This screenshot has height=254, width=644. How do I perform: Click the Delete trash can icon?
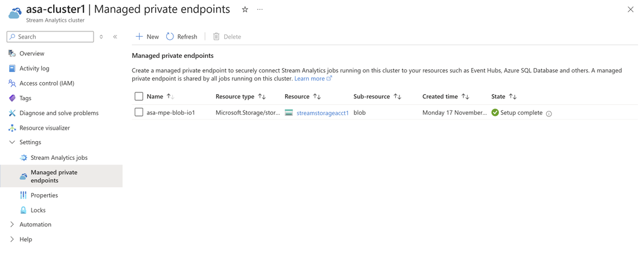216,37
